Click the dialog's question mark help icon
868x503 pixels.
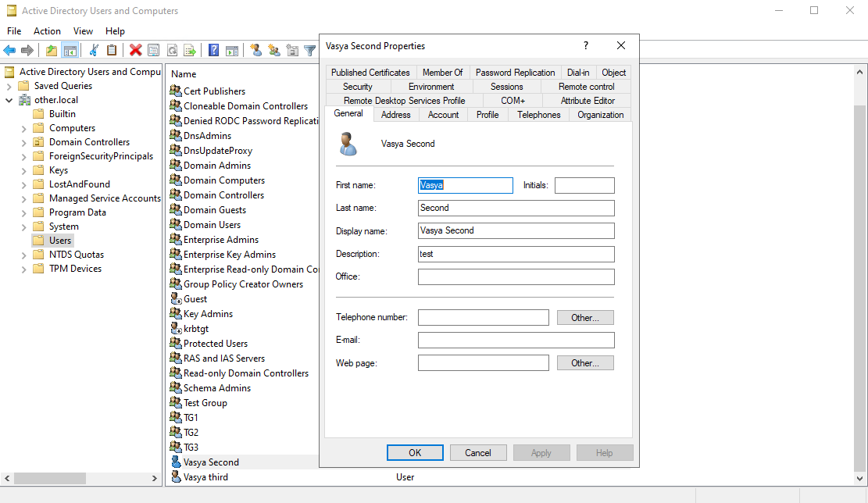(586, 45)
